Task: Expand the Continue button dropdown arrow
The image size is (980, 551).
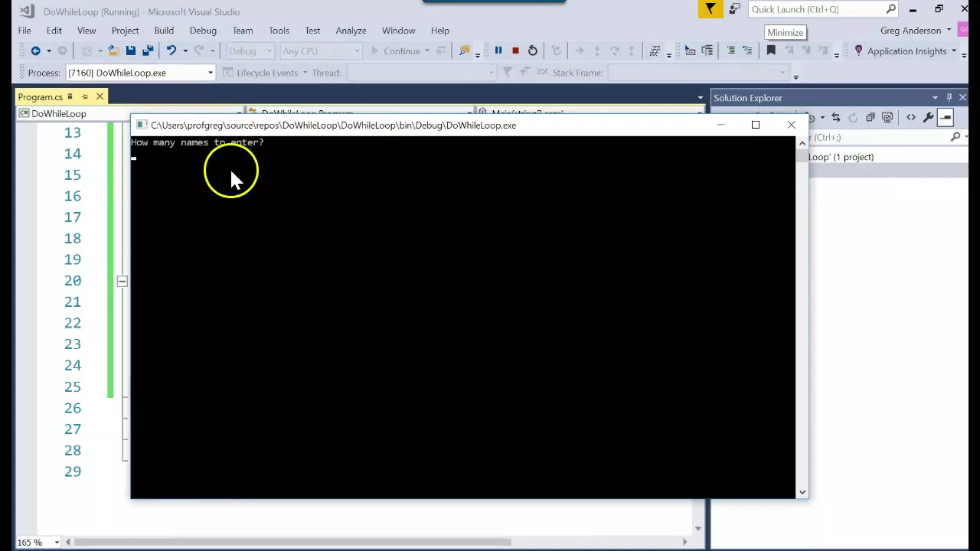Action: tap(427, 51)
